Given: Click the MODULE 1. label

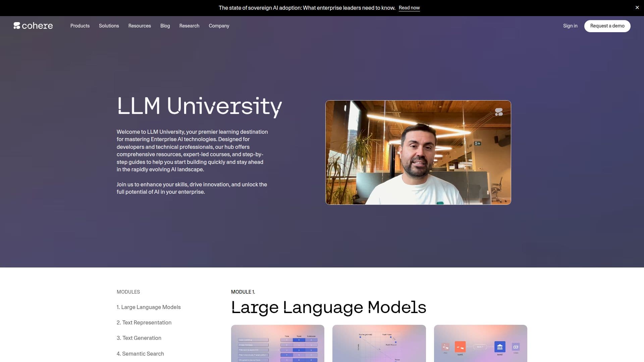Looking at the screenshot, I should click(243, 292).
